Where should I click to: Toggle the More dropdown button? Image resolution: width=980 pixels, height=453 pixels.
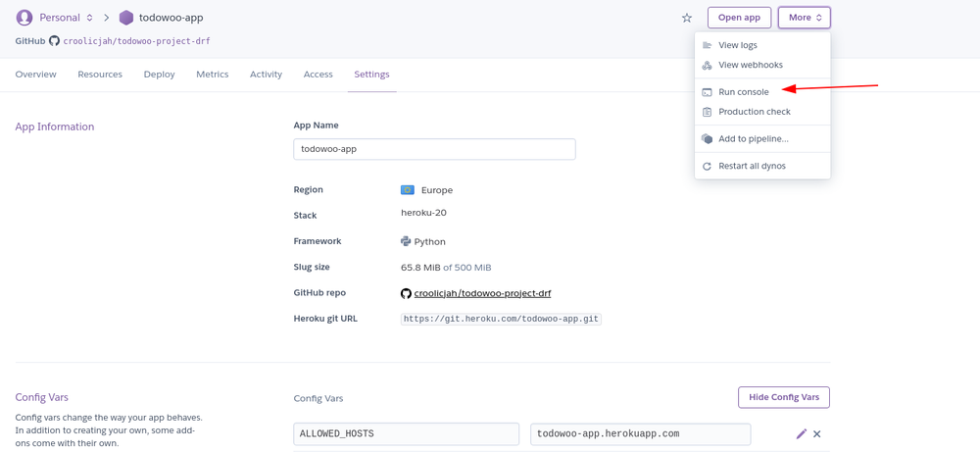tap(805, 18)
